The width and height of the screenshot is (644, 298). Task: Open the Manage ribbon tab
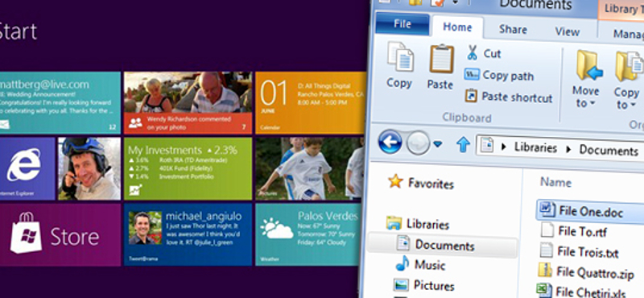tap(629, 34)
